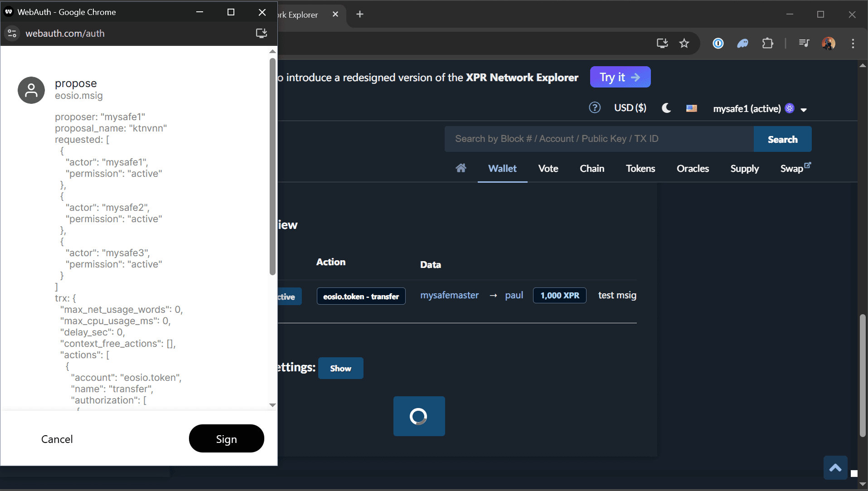Open the blue cloud extension icon
Viewport: 868px width, 491px height.
tap(742, 44)
